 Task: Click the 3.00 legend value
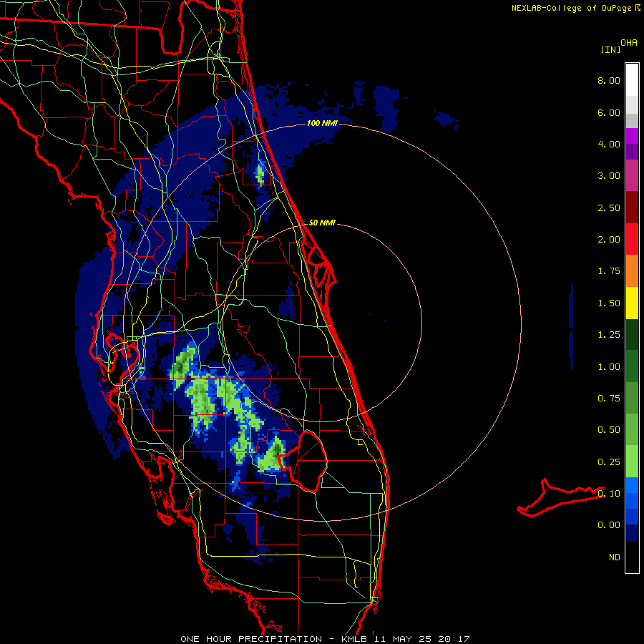[x=609, y=176]
